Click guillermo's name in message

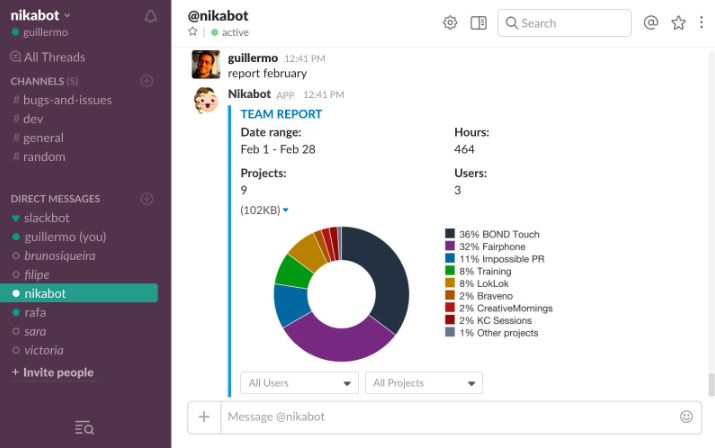253,58
